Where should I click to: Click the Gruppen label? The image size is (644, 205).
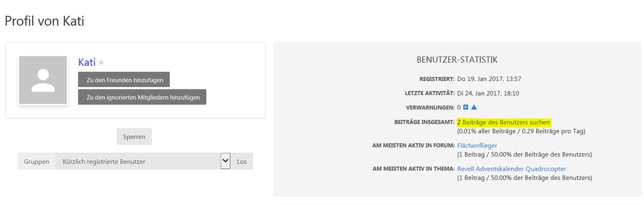tap(36, 161)
